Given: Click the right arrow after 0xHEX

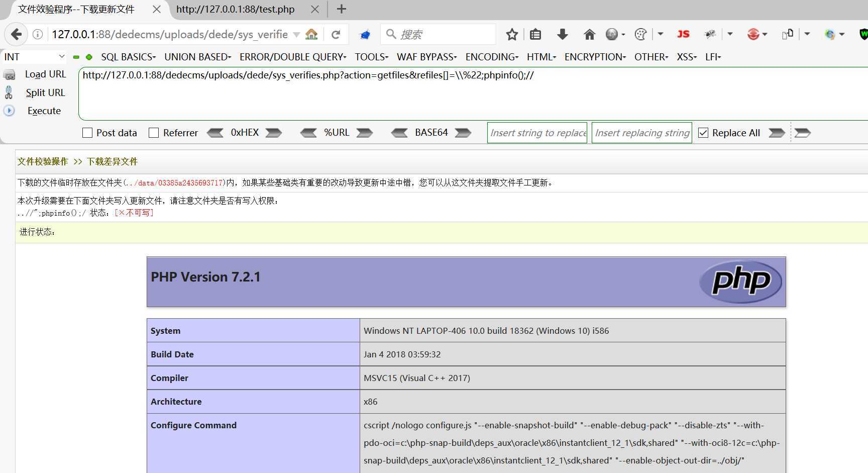Looking at the screenshot, I should [x=274, y=133].
